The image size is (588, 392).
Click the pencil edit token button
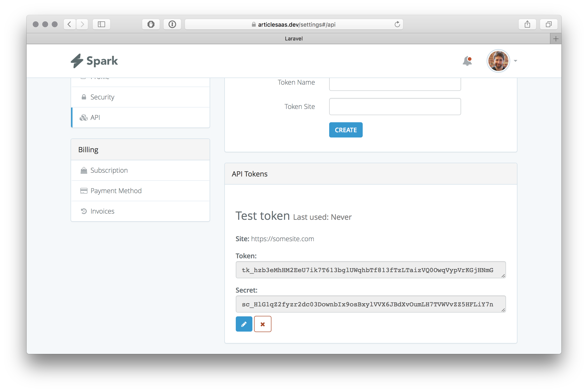244,324
